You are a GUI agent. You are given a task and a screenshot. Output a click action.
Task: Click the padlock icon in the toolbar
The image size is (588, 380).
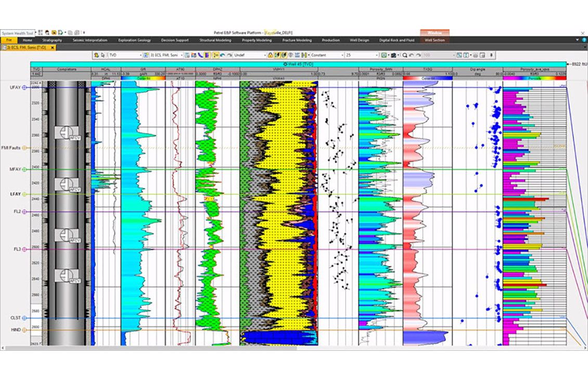coord(270,54)
